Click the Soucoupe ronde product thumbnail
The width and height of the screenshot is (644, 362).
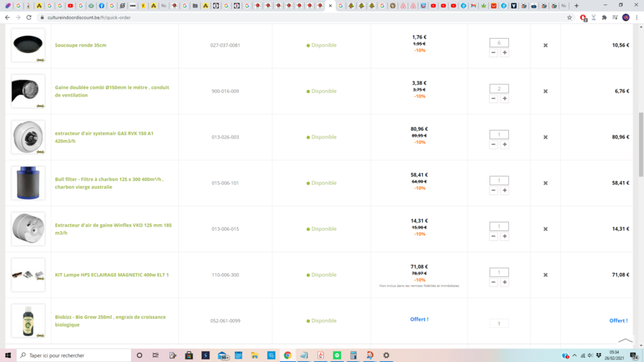coord(28,45)
